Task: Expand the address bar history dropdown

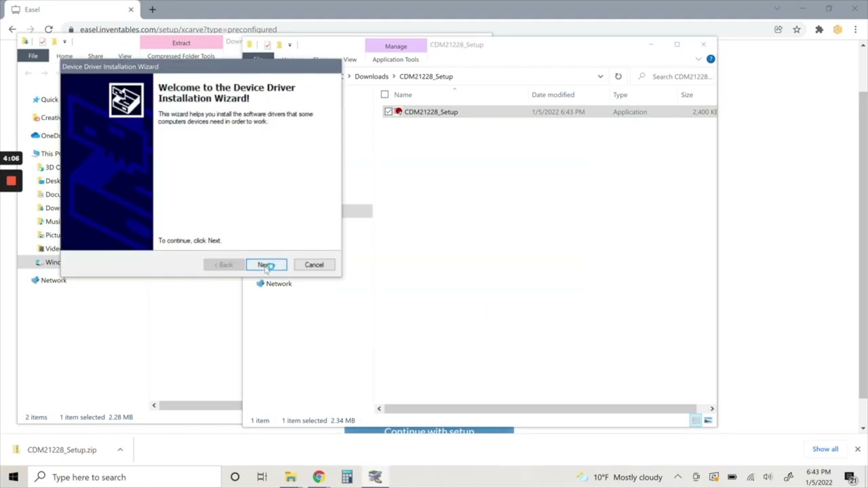Action: coord(600,77)
